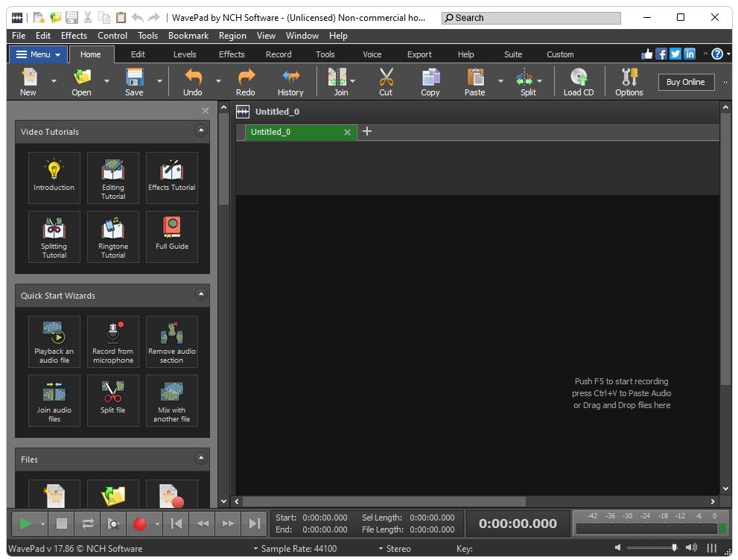Start the Playback an audio file wizard
Viewport: 738px width, 560px height.
pos(54,341)
